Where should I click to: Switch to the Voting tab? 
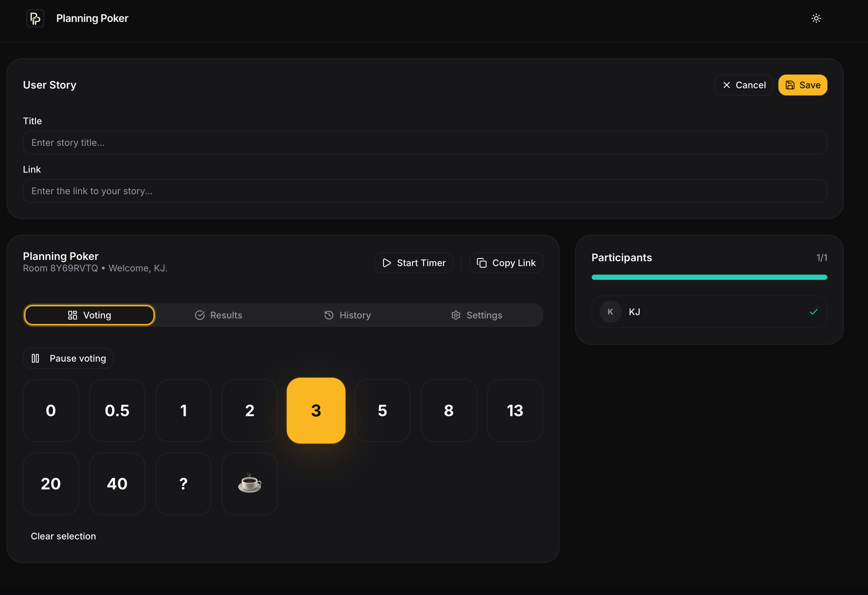89,315
